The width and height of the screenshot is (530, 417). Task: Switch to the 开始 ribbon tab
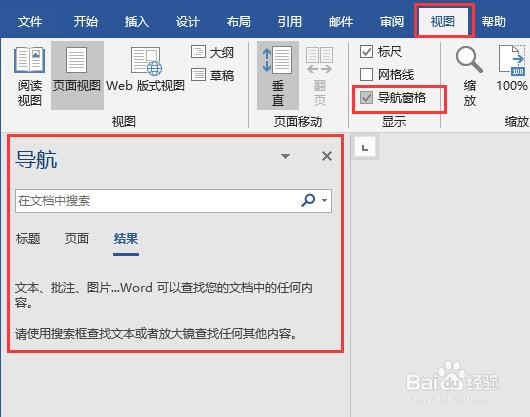[x=86, y=22]
